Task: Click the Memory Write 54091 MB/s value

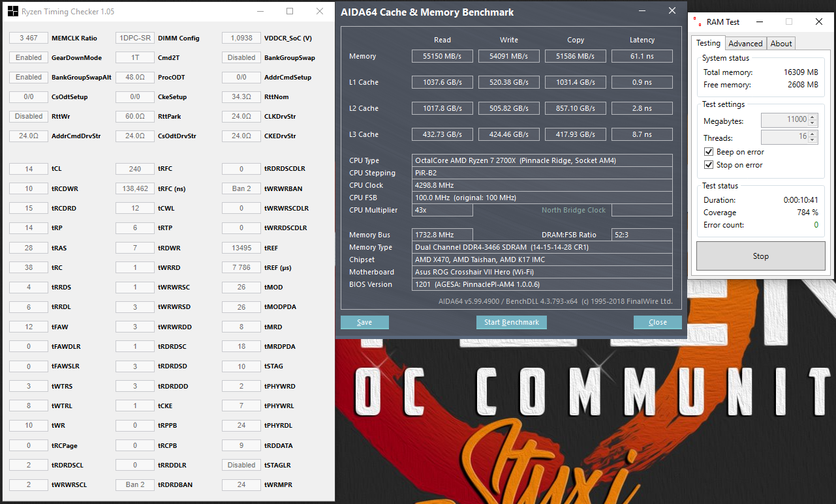Action: pyautogui.click(x=509, y=56)
